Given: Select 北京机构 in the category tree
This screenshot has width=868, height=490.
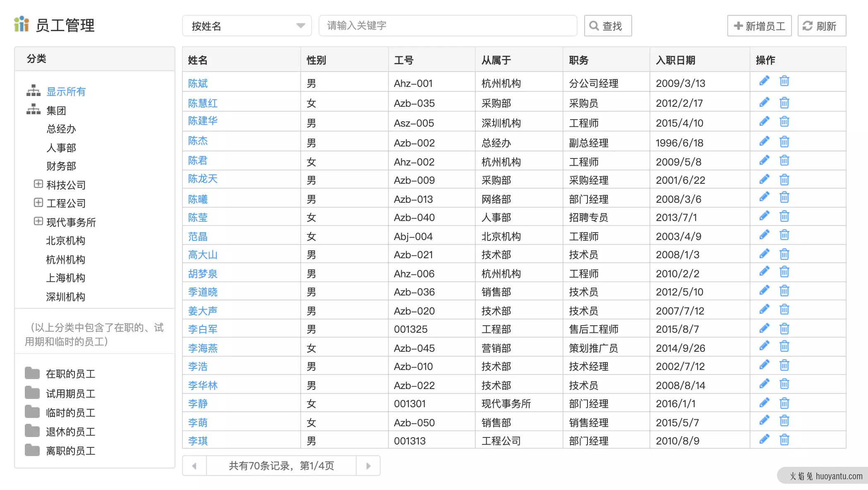Looking at the screenshot, I should click(66, 240).
